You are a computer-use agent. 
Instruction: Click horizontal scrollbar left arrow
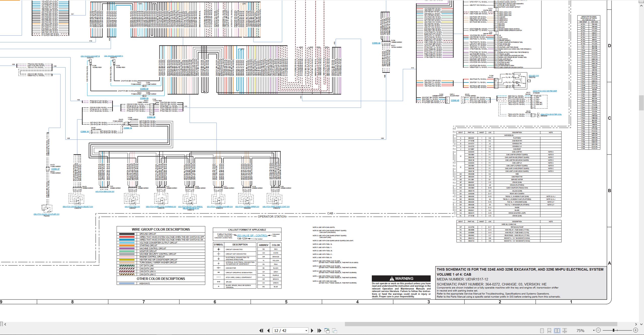pos(5,324)
